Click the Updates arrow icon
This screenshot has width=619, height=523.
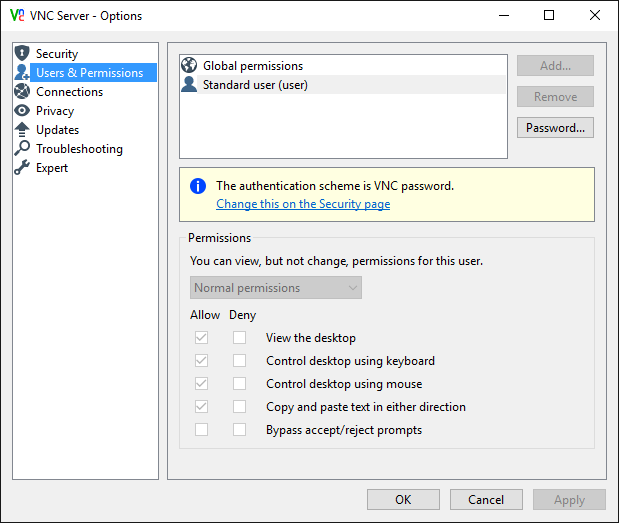pos(22,129)
